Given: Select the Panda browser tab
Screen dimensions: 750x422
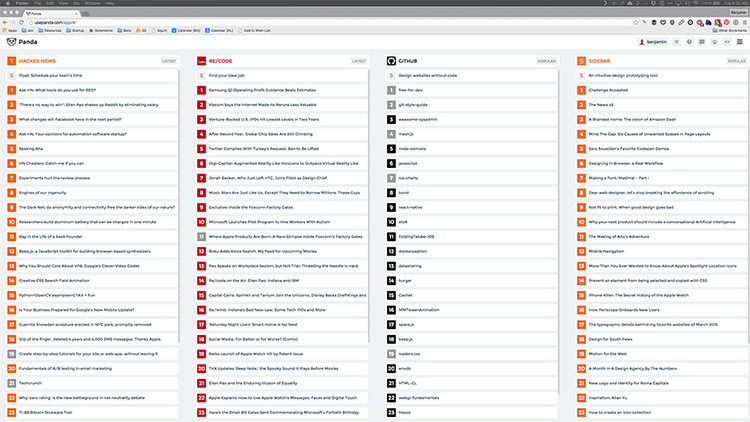Looking at the screenshot, I should (51, 13).
